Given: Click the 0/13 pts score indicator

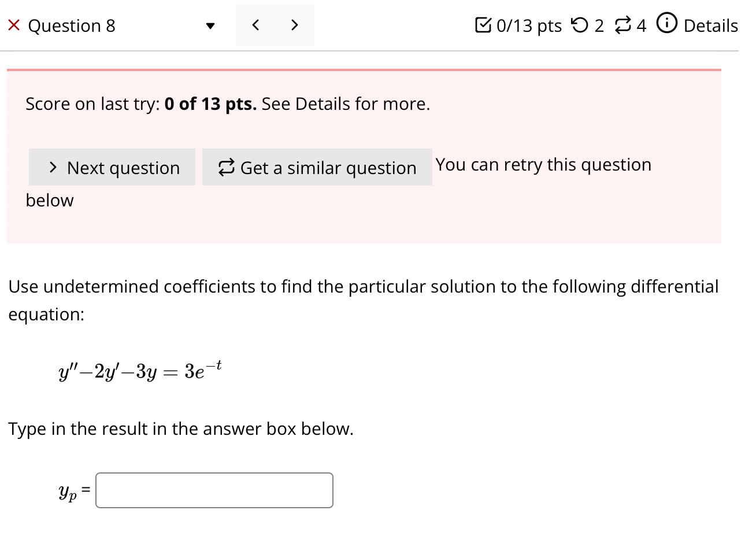Looking at the screenshot, I should tap(528, 25).
